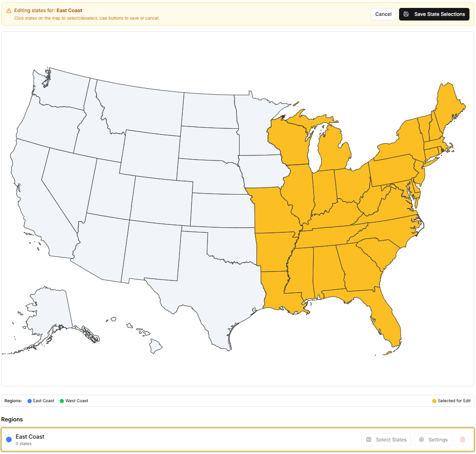
Task: Click the blue dot beside East Coast region entry
Action: coord(8,439)
